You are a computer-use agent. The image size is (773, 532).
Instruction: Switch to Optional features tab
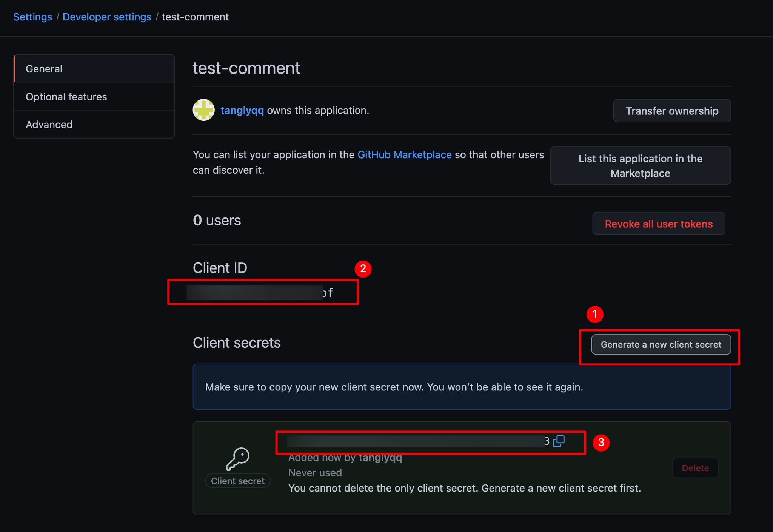pos(94,97)
